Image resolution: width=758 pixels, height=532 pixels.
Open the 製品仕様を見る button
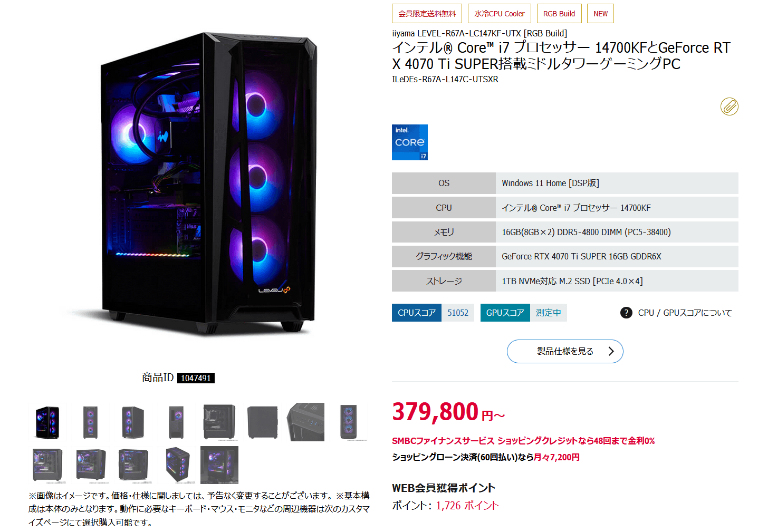click(565, 351)
